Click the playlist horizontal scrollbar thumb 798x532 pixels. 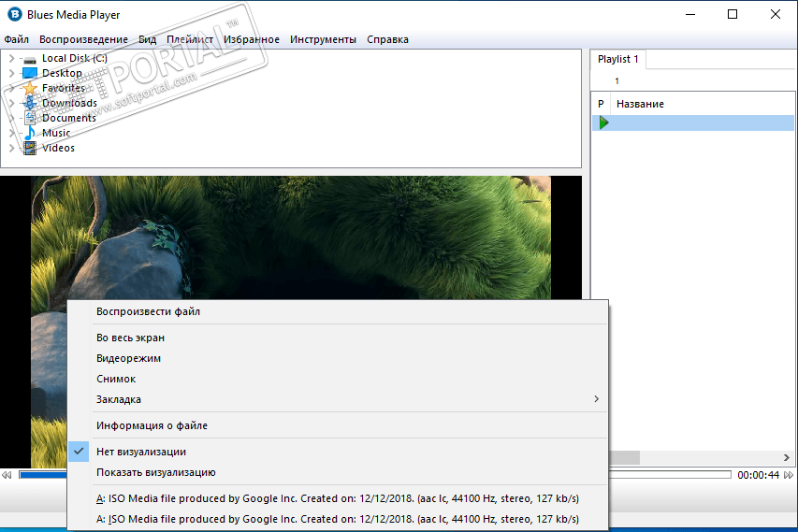[x=624, y=458]
